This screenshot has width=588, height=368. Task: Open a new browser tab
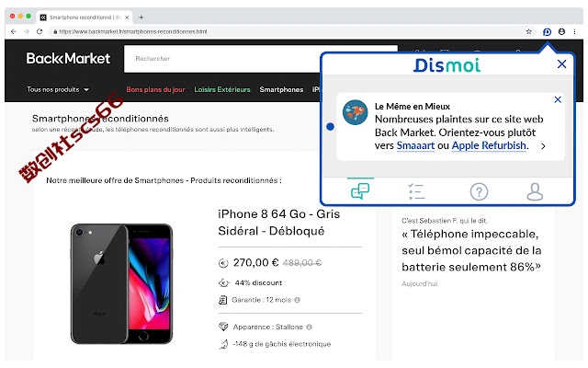(x=141, y=17)
